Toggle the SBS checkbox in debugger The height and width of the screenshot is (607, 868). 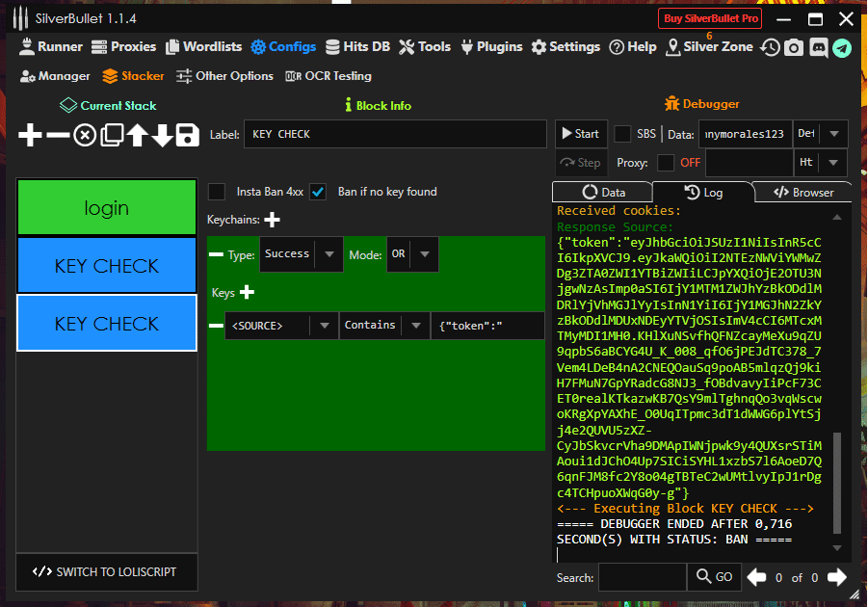click(623, 134)
